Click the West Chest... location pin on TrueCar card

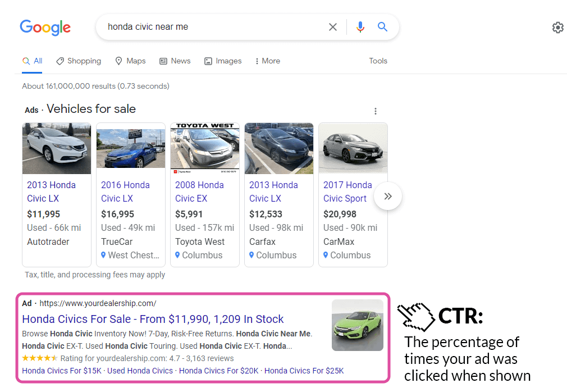(103, 255)
